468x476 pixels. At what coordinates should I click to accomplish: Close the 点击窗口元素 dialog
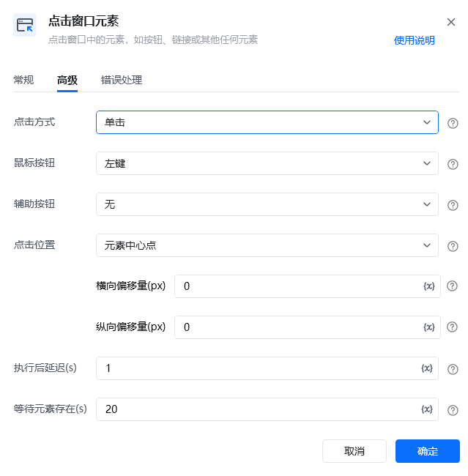coord(451,22)
